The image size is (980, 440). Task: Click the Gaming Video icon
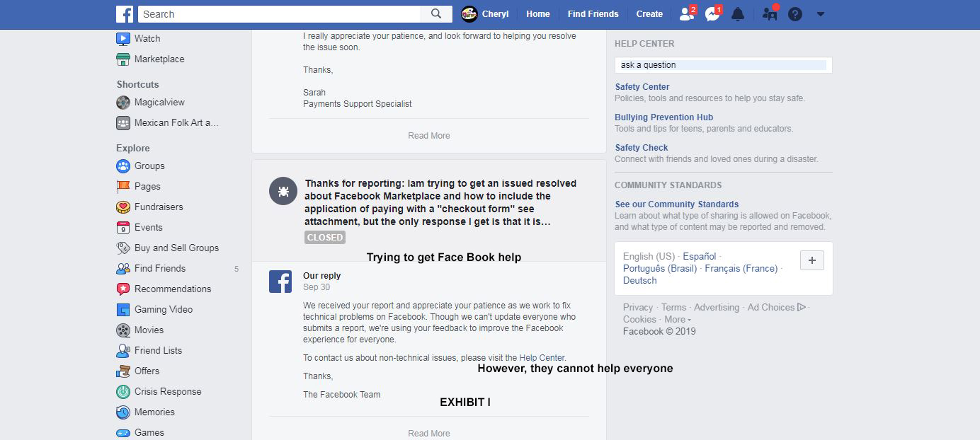123,310
